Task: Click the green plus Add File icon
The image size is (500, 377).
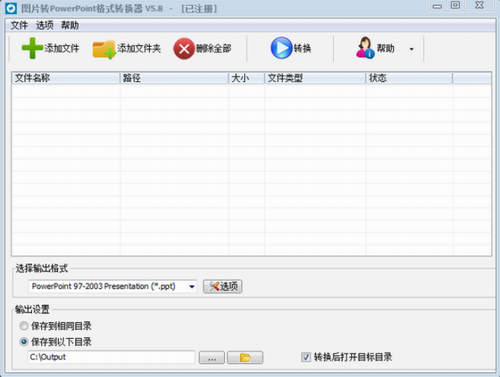Action: (32, 48)
